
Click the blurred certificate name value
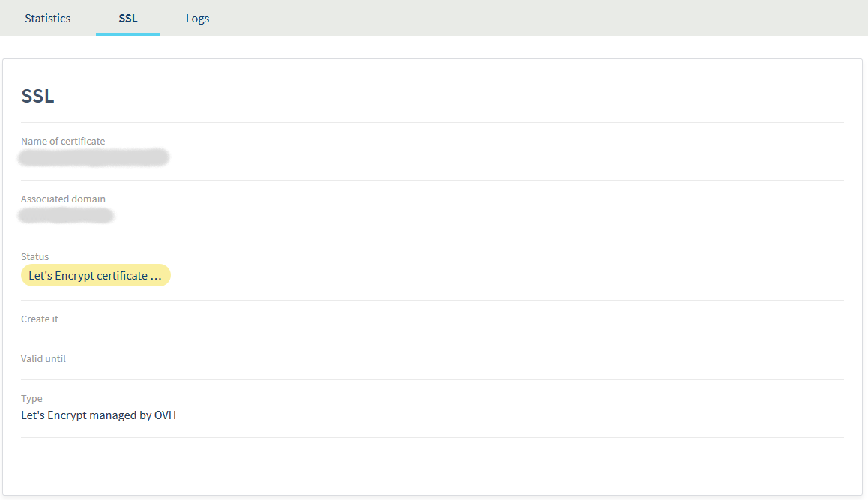click(x=94, y=157)
